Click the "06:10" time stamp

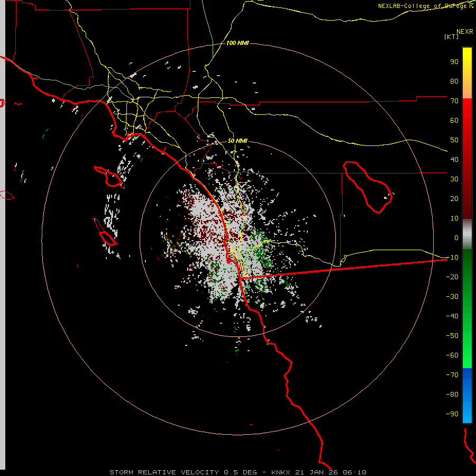[x=354, y=472]
